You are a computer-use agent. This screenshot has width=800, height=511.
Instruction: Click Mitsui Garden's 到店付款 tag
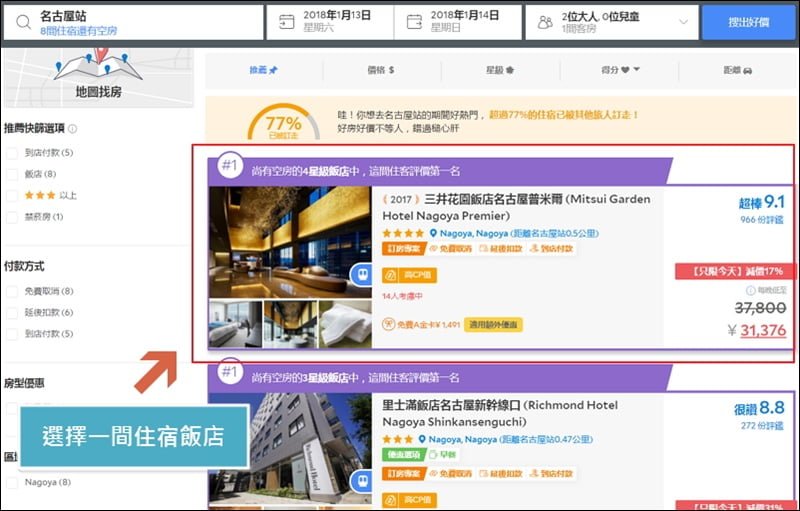[x=552, y=249]
